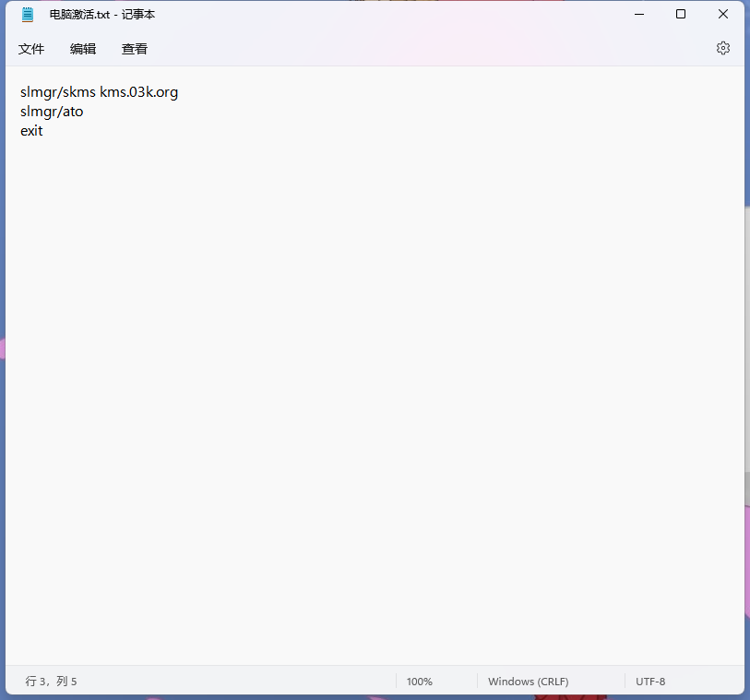Image resolution: width=750 pixels, height=700 pixels.
Task: Click the line 'slmgr/skms kms.03k.org'
Action: click(99, 92)
